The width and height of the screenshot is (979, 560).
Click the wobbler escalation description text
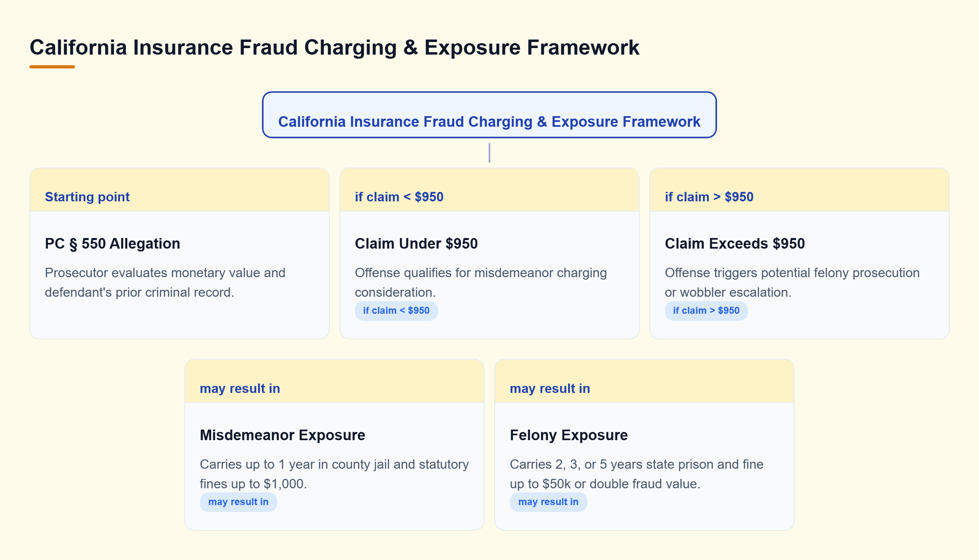792,282
